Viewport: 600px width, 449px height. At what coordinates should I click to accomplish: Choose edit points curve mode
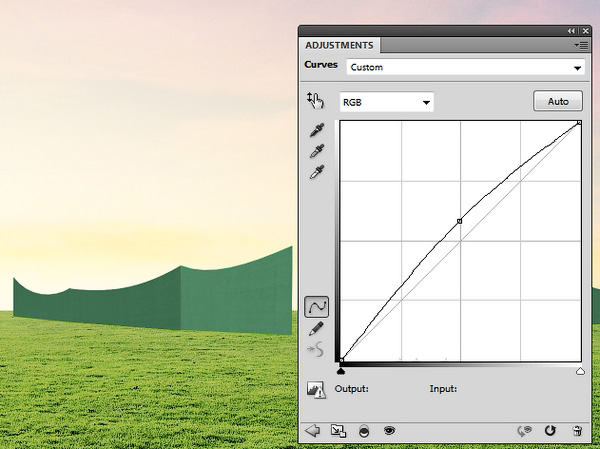click(x=316, y=307)
